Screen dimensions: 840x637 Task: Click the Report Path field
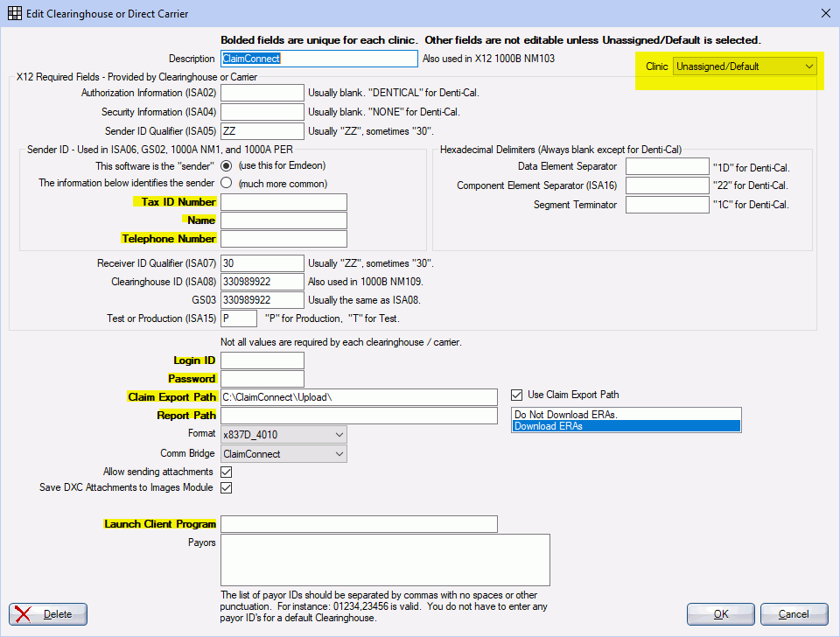tap(359, 416)
